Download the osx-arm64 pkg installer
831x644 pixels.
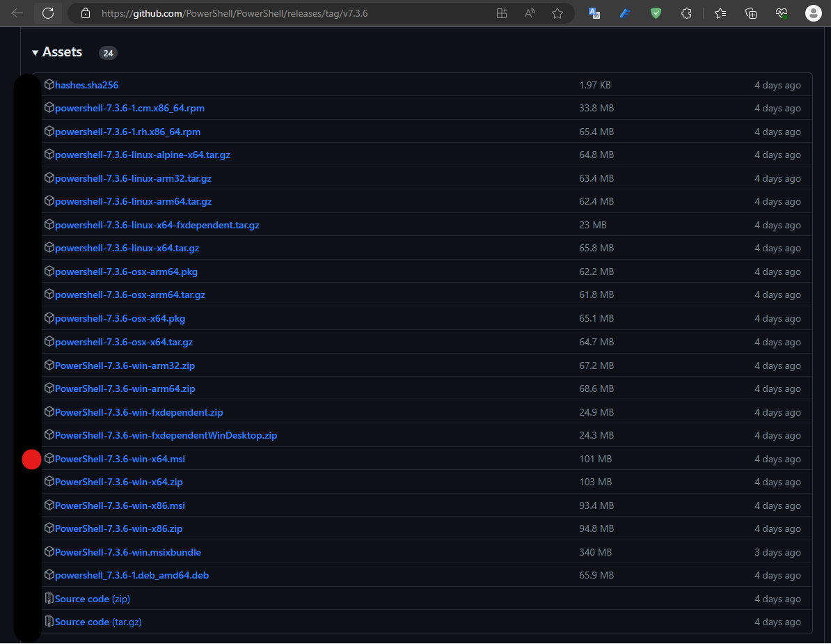126,272
